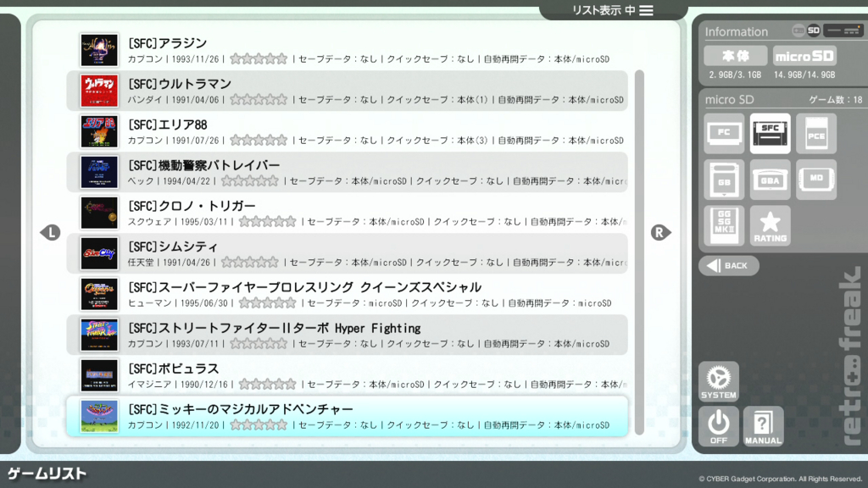This screenshot has height=488, width=868.
Task: Click the シムシティ cover thumbnail
Action: tap(99, 253)
